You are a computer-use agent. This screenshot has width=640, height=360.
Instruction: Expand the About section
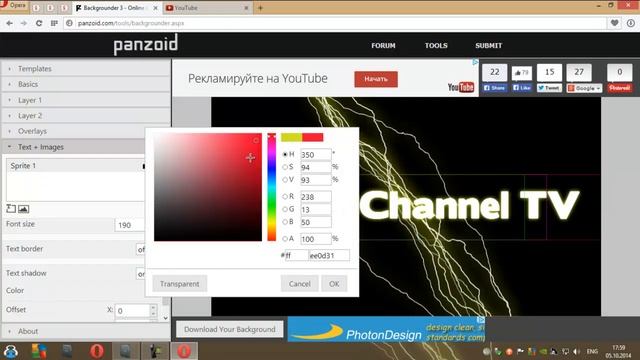[86, 331]
